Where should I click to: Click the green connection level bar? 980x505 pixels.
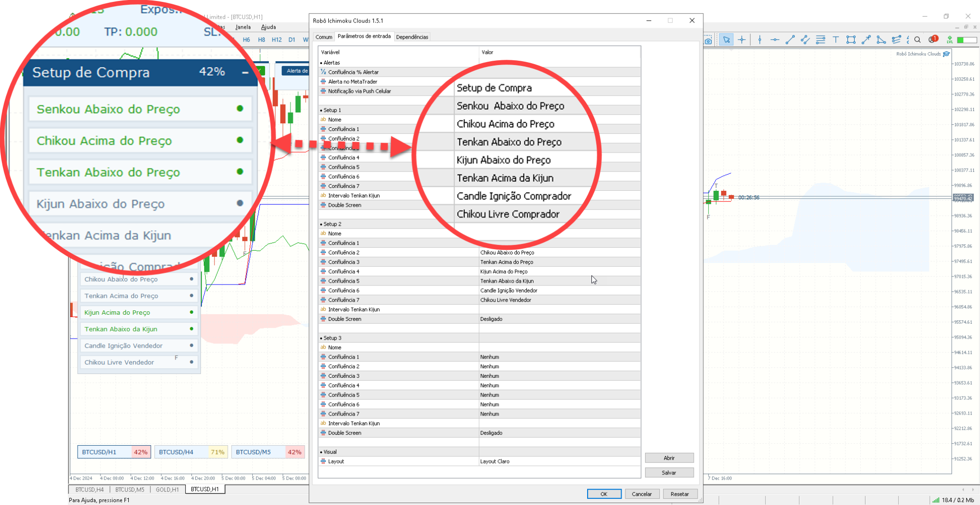click(967, 40)
